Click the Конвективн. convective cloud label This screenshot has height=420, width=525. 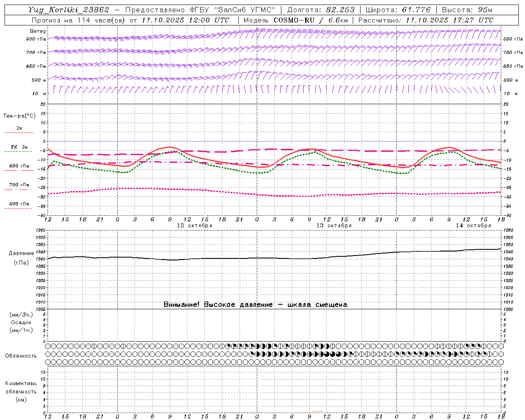pos(21,383)
